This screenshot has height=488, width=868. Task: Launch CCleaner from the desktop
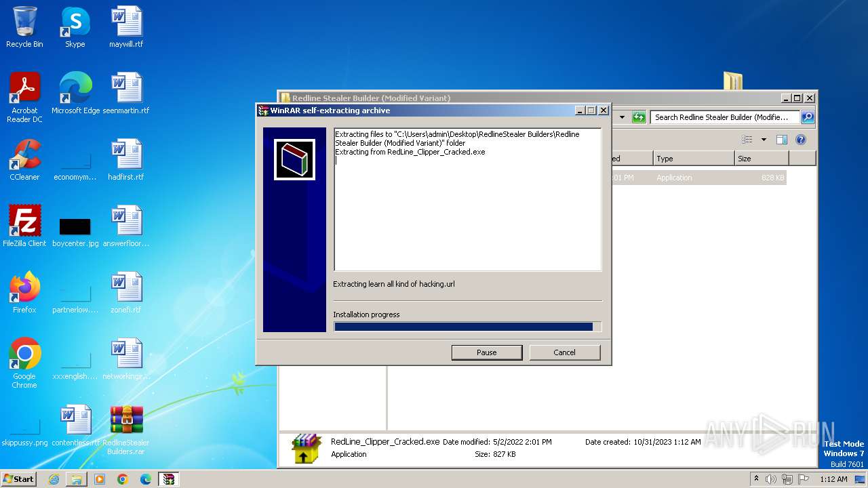coord(24,159)
